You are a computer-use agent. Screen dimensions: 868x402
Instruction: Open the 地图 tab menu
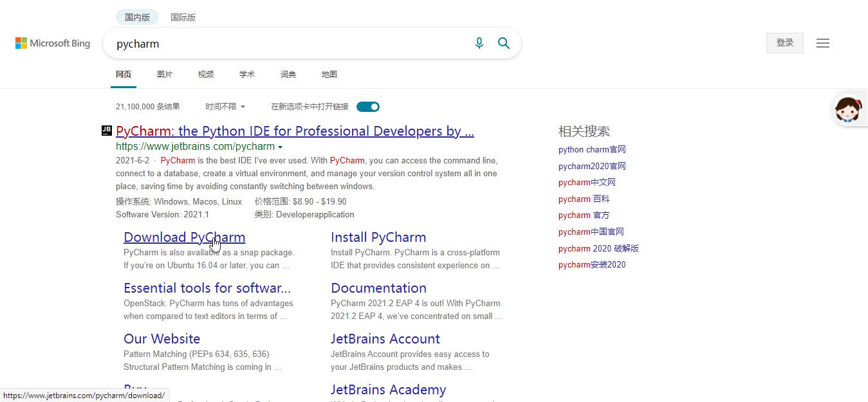point(329,74)
